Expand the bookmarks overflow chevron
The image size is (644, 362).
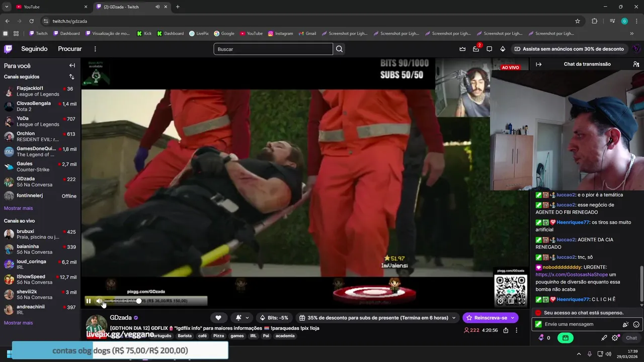[632, 34]
